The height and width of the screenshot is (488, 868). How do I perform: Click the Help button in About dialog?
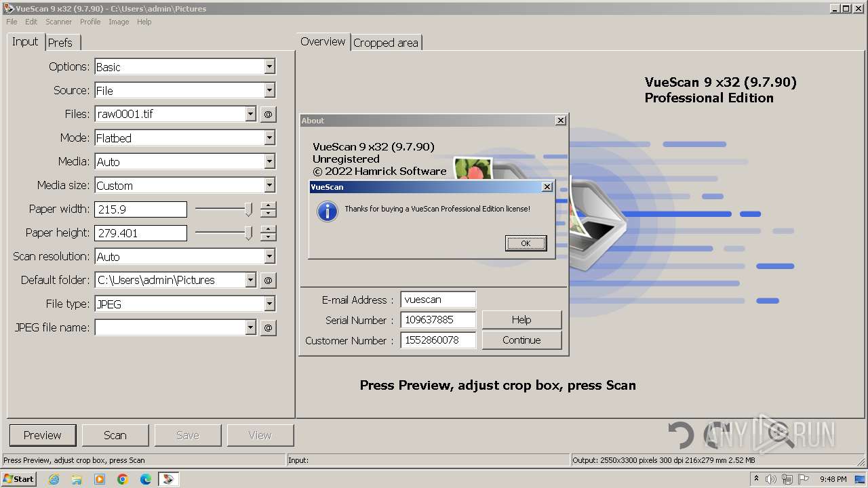tap(521, 320)
